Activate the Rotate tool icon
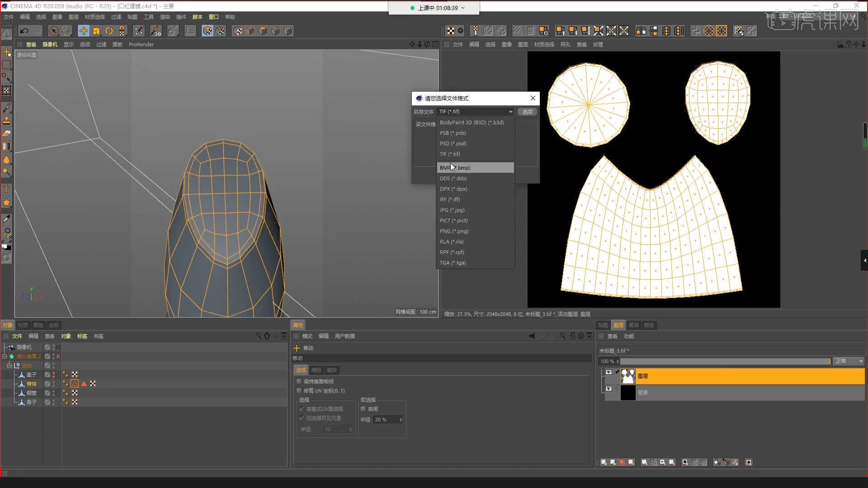 click(x=109, y=31)
